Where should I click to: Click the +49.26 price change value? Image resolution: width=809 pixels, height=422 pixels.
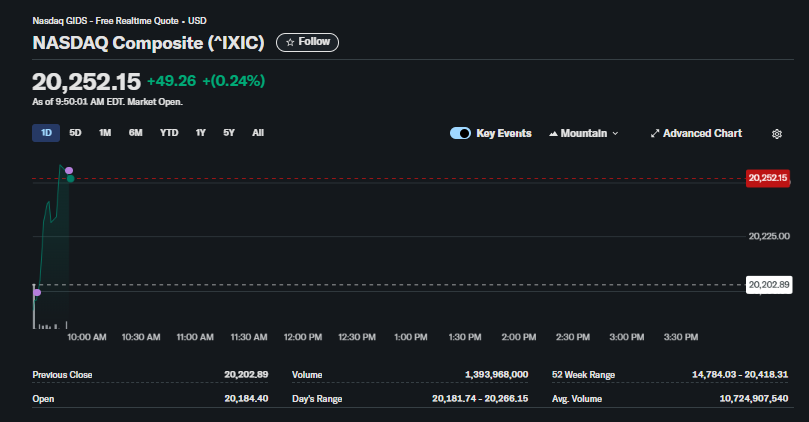coord(171,81)
